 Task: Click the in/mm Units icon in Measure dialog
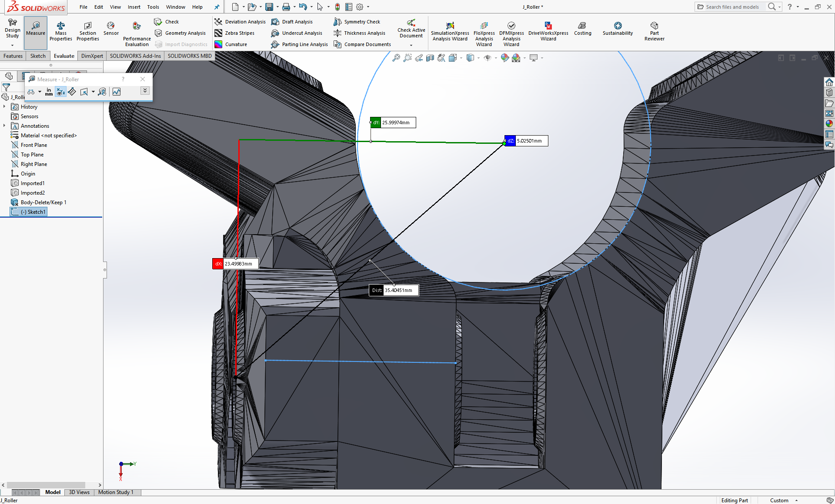[x=49, y=92]
